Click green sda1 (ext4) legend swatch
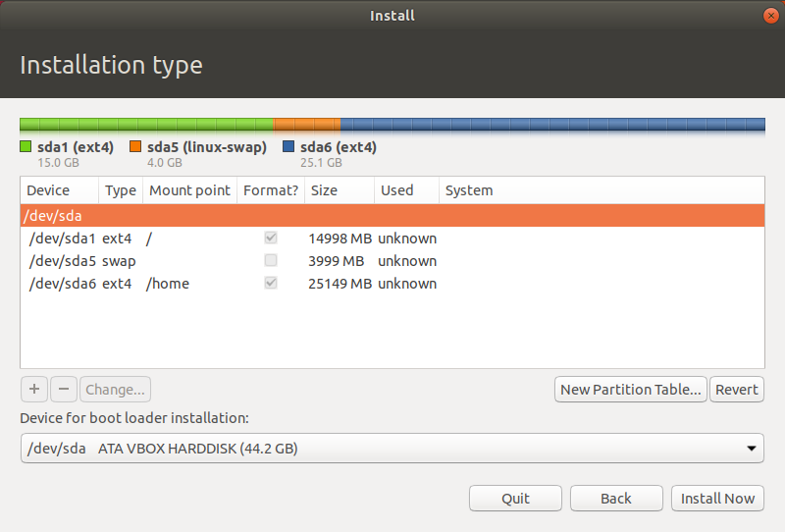 26,146
